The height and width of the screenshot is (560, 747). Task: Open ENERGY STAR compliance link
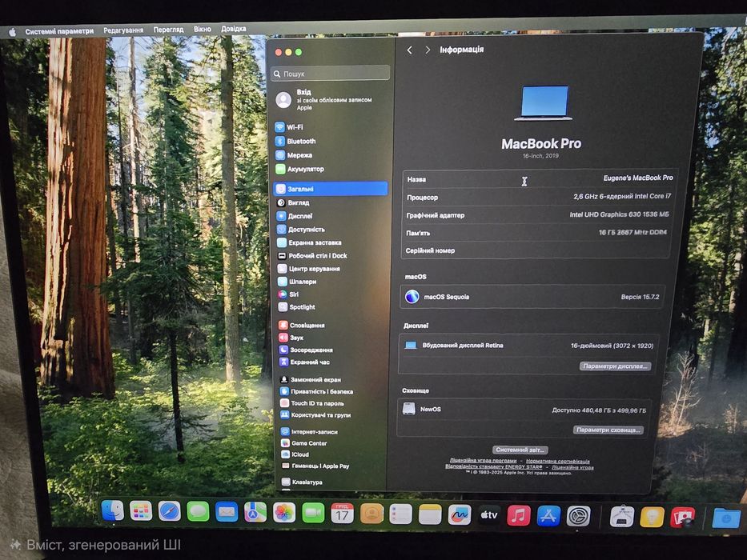493,466
